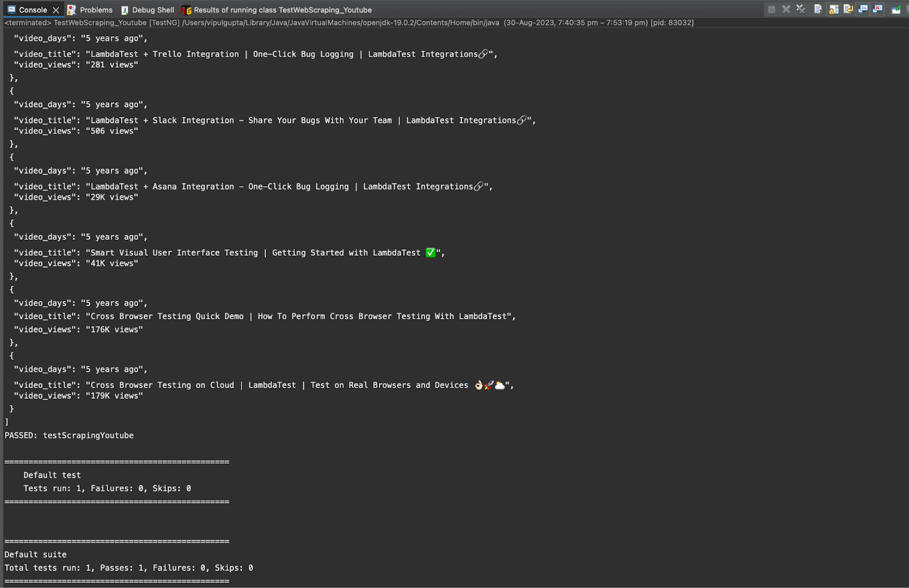Click the video_days line above the Asana title
Screen dimensions: 909x588
(x=81, y=171)
